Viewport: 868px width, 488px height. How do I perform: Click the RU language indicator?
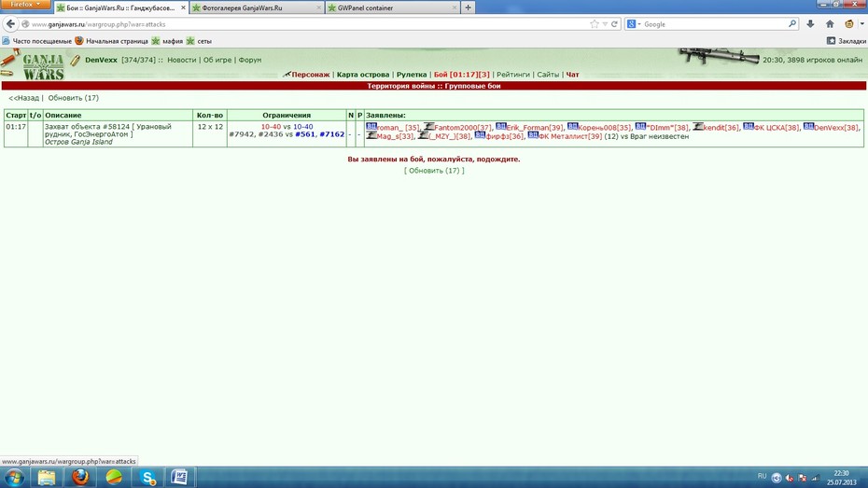pyautogui.click(x=762, y=477)
